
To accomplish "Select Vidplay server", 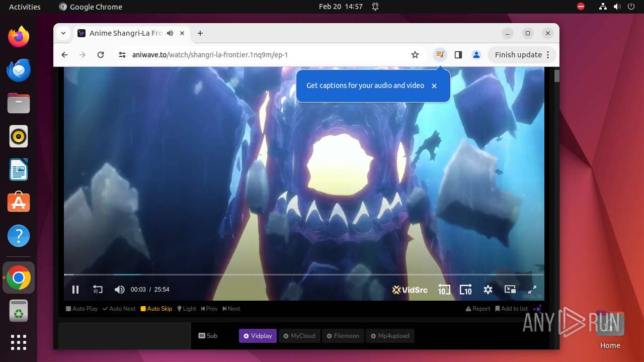I will click(x=258, y=336).
